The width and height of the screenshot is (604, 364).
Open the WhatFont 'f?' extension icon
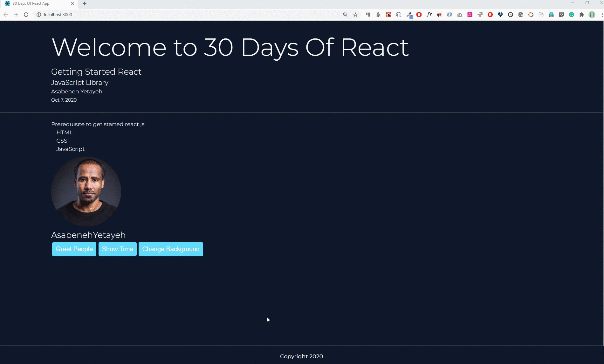point(429,15)
